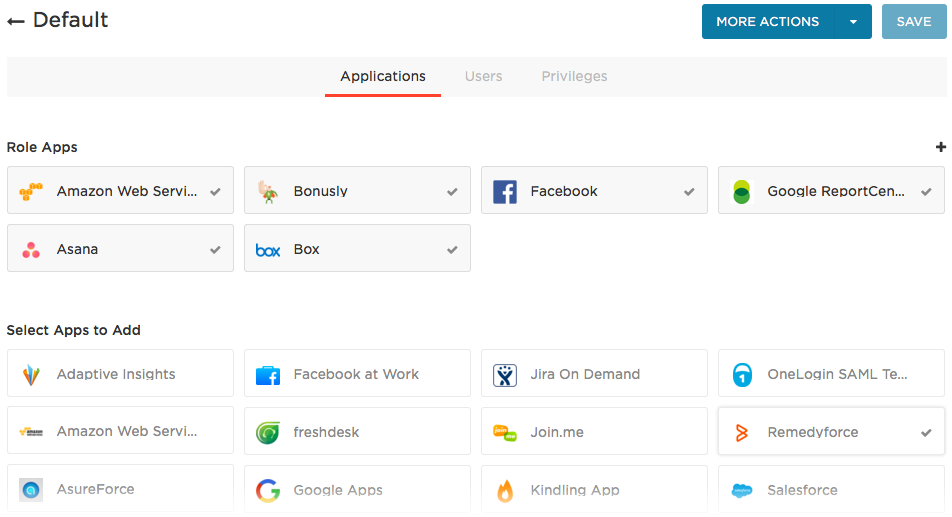Select the Jira On Demand label

pyautogui.click(x=585, y=374)
